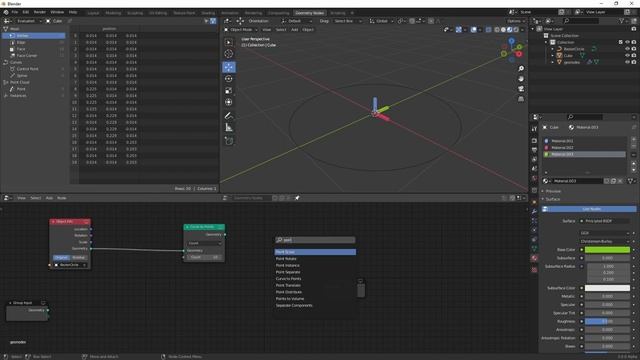640x360 pixels.
Task: Open the outliner filter funnel icon
Action: click(622, 21)
